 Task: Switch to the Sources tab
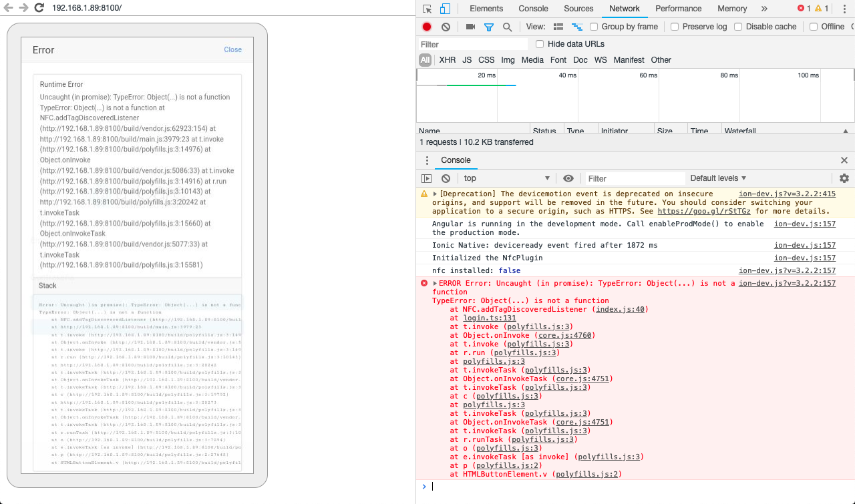(x=578, y=9)
